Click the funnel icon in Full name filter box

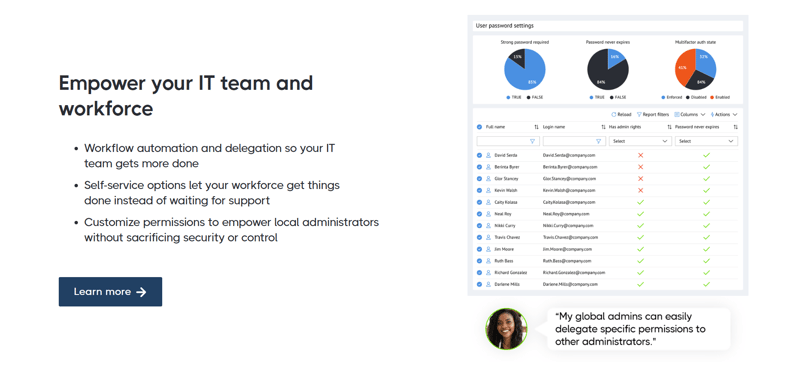(x=532, y=141)
